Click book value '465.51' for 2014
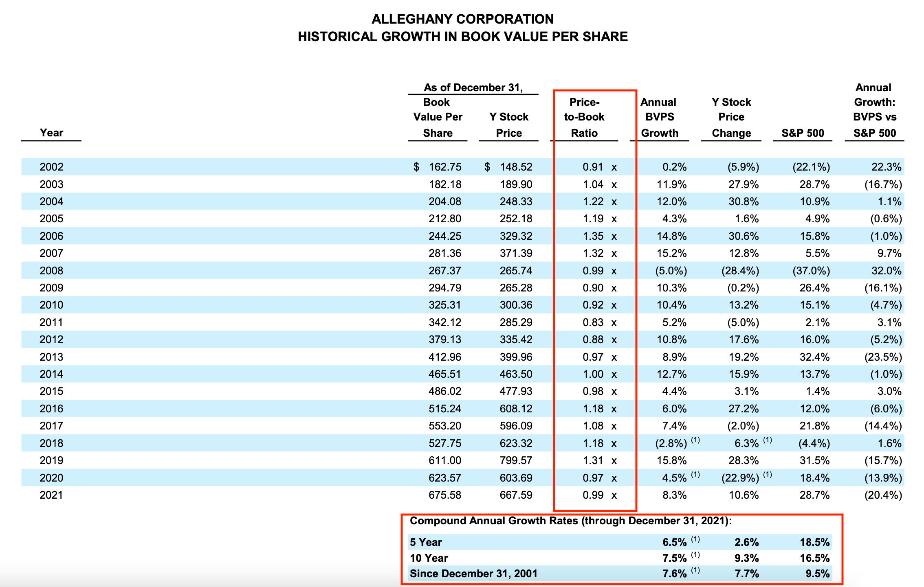 445,374
